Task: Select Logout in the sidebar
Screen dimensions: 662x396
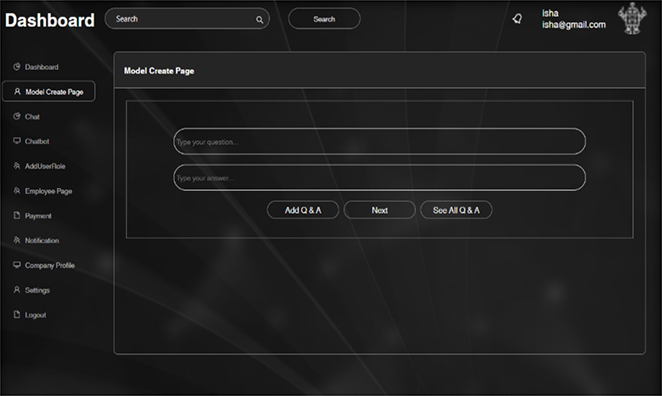Action: point(35,315)
